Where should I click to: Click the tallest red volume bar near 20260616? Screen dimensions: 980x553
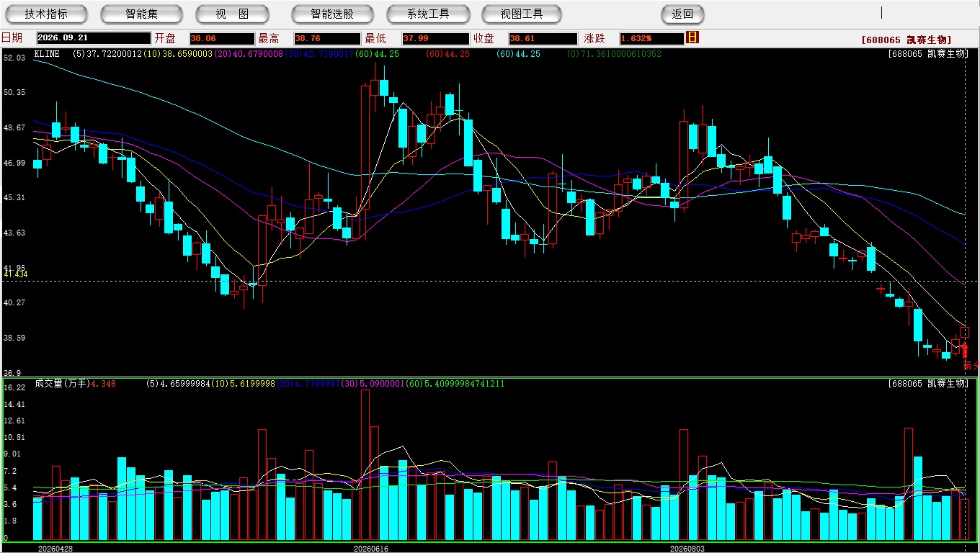point(365,464)
